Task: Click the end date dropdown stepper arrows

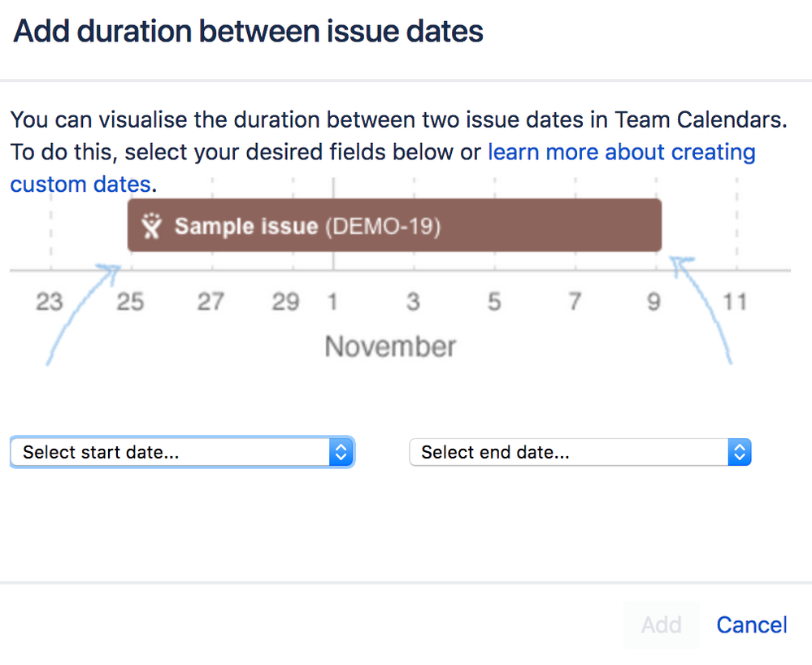Action: tap(740, 452)
